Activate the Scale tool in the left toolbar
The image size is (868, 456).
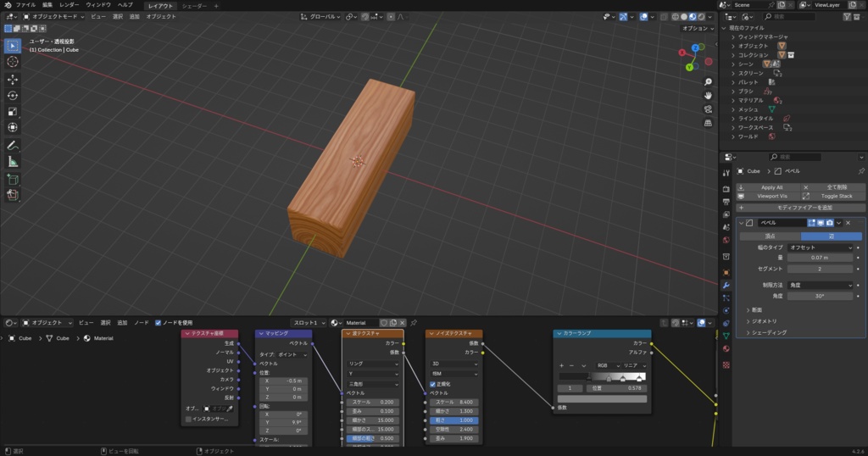point(13,111)
